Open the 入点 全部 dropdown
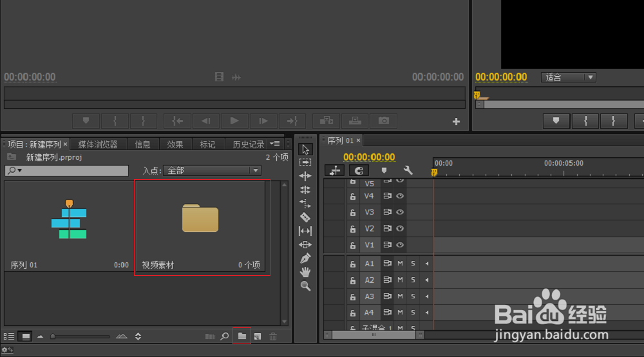 coord(213,171)
